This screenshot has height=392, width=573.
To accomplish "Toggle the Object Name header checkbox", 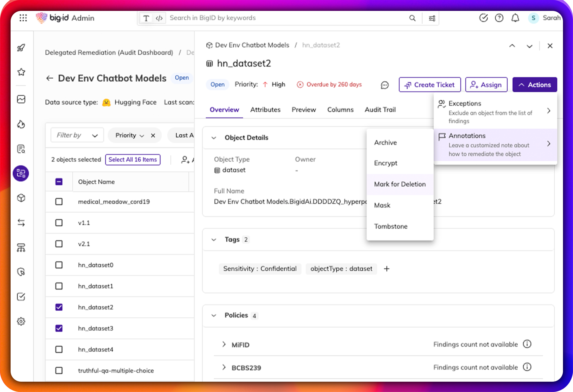I will click(59, 182).
